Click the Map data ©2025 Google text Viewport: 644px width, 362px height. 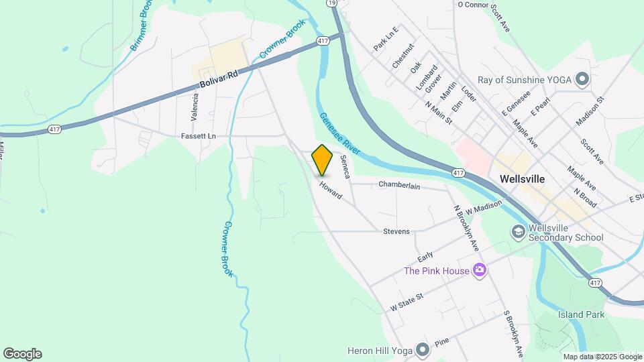coord(602,357)
